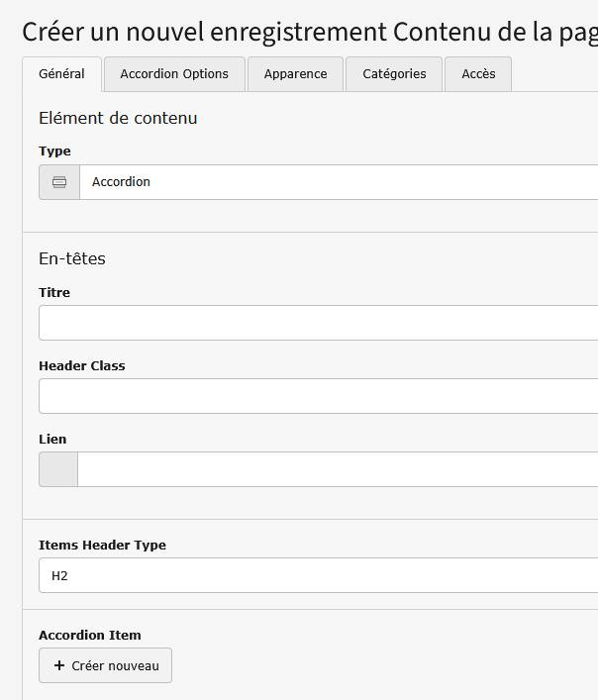Click into the Header Class field
Viewport: 598px width, 700px height.
point(317,396)
